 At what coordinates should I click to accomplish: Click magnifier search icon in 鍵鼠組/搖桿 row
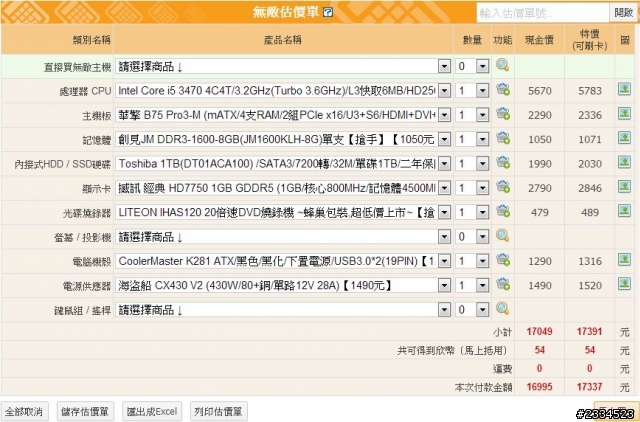coord(502,309)
